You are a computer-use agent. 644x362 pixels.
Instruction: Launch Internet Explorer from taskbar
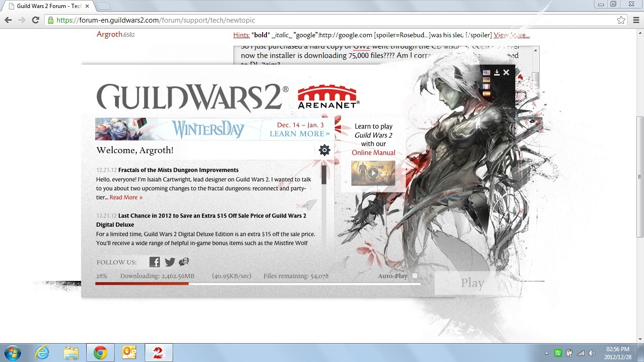(42, 353)
